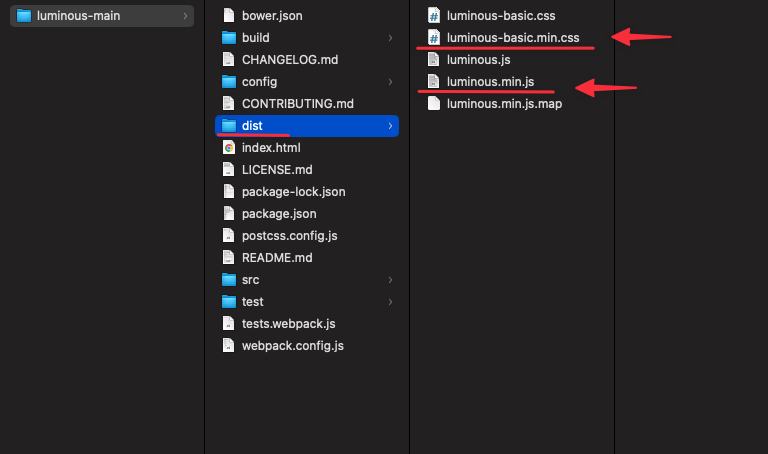The width and height of the screenshot is (768, 454).
Task: Select the luminous.min.js file
Action: [490, 82]
